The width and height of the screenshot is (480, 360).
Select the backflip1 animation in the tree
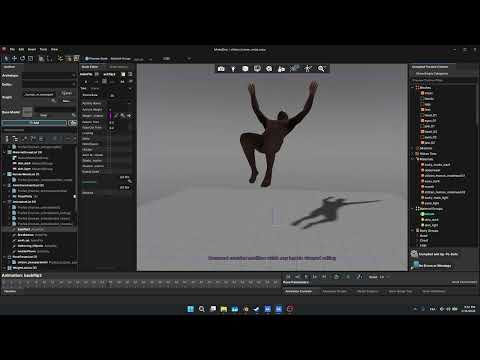(24, 229)
